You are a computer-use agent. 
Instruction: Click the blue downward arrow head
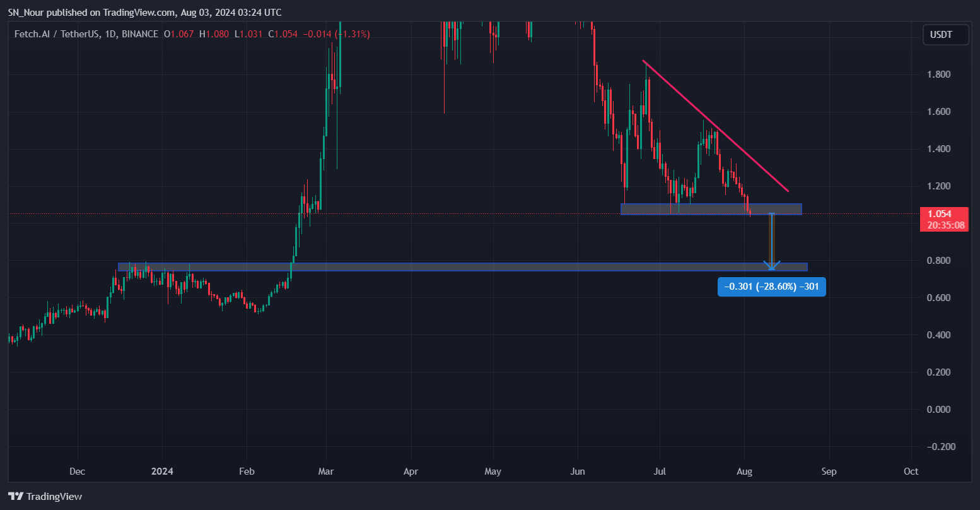pos(772,266)
